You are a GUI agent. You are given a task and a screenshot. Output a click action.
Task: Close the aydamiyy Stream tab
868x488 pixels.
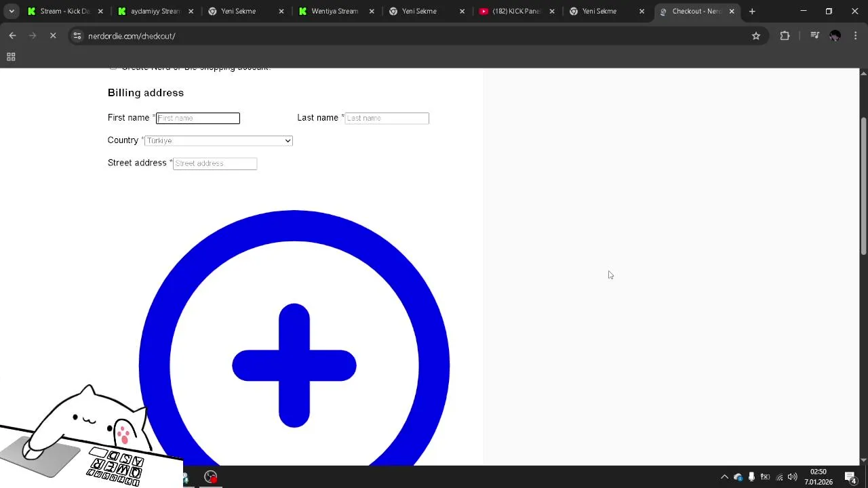click(191, 12)
